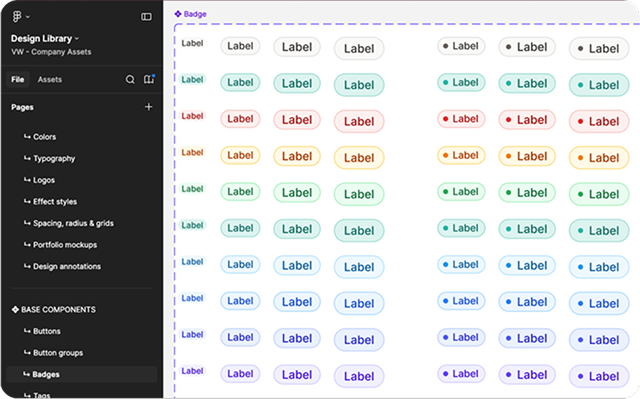This screenshot has width=640, height=399.
Task: Add a new page with plus icon
Action: point(149,107)
